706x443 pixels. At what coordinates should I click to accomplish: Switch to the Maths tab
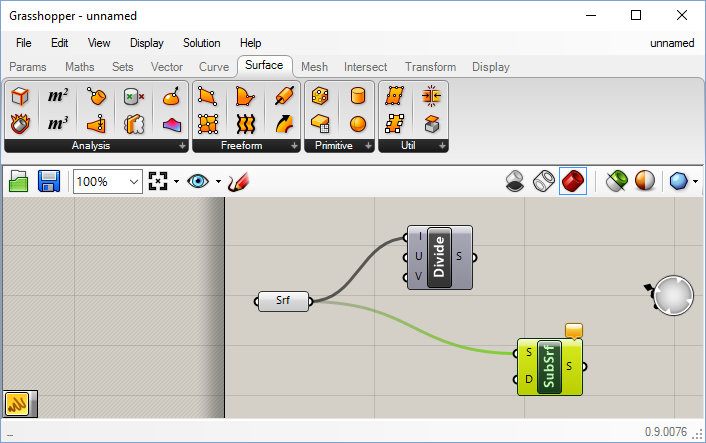(80, 67)
